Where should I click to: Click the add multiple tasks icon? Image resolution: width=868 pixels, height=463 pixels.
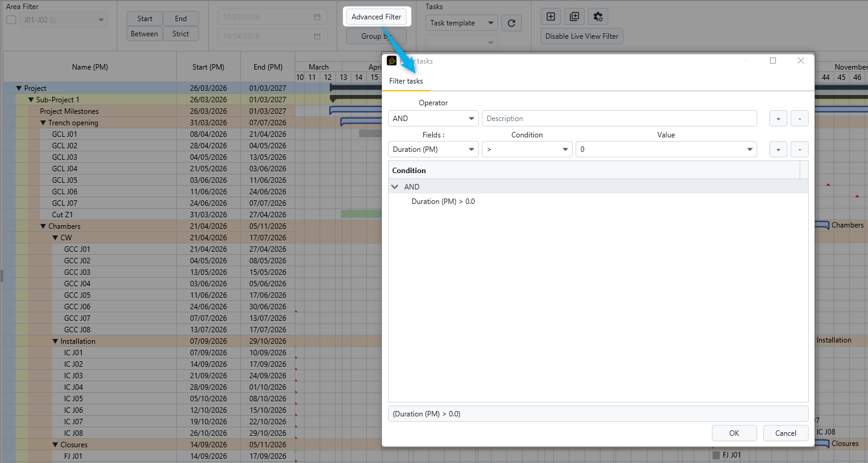[574, 17]
